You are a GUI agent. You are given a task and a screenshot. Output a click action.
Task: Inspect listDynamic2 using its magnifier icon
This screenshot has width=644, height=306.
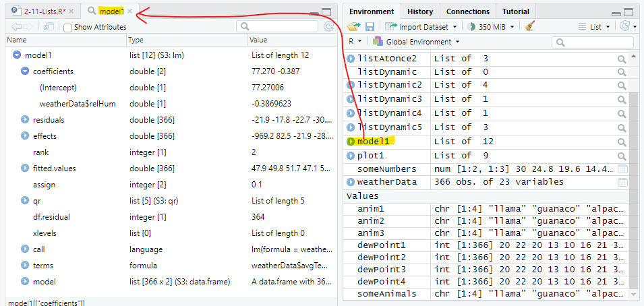622,86
